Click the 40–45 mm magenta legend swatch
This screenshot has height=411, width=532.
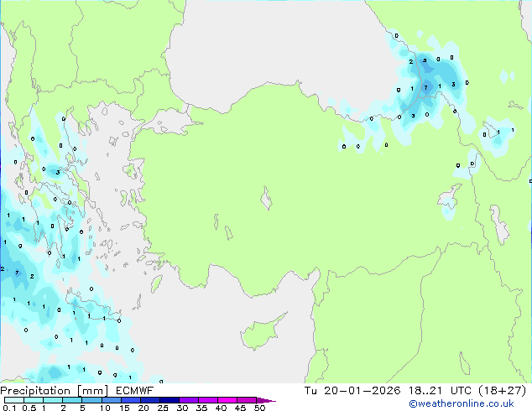227,400
